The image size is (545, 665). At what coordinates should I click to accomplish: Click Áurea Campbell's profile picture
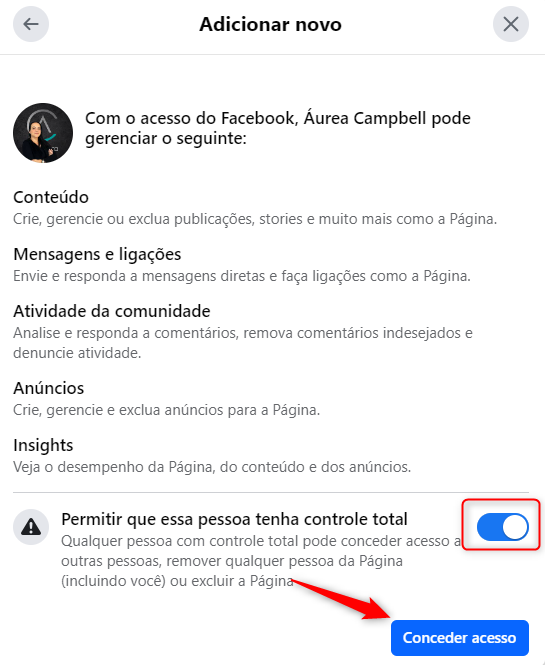click(43, 133)
